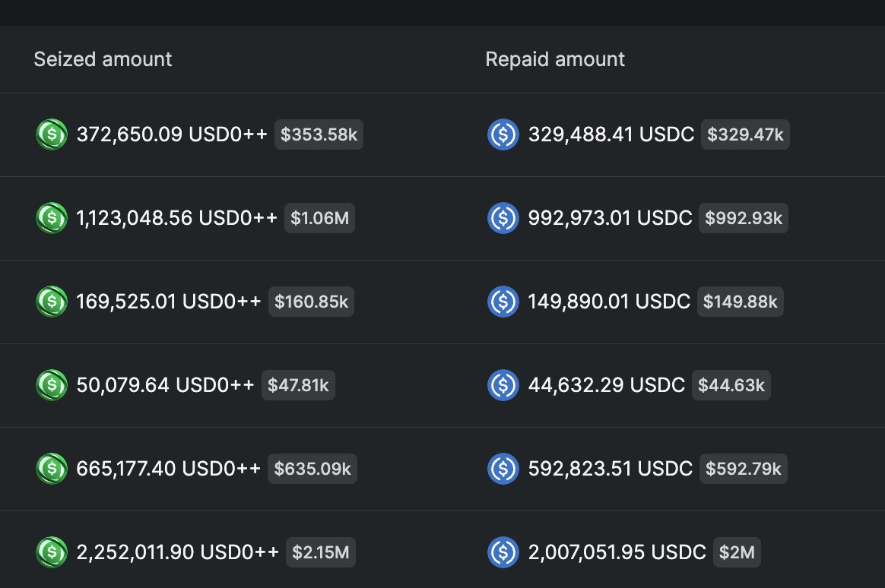885x588 pixels.
Task: Click USDC icon next to 2,007,051.95
Action: coord(503,552)
